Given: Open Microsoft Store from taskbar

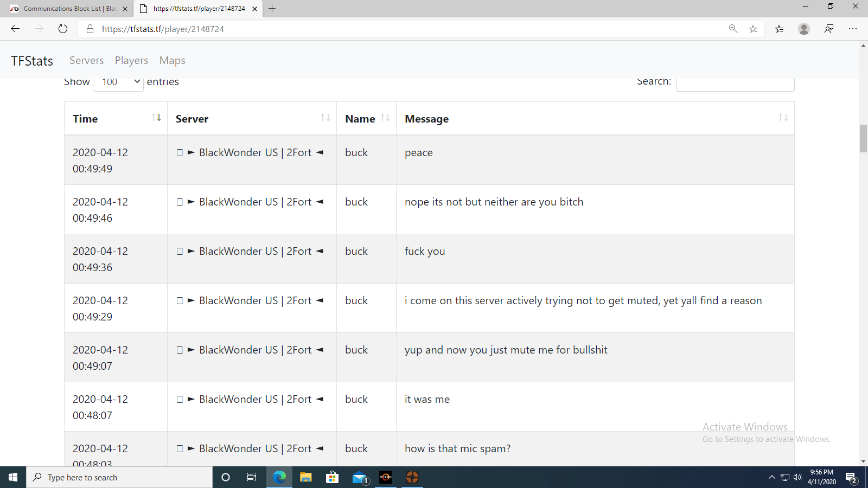Looking at the screenshot, I should click(x=333, y=477).
